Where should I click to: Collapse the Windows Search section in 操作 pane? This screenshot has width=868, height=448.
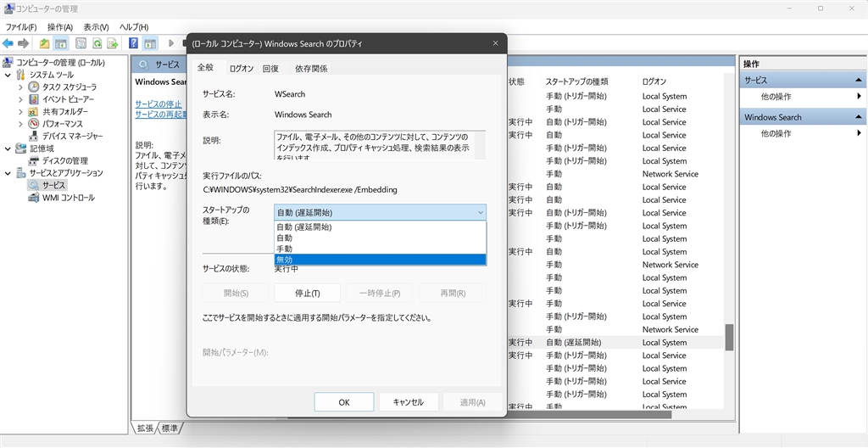859,117
